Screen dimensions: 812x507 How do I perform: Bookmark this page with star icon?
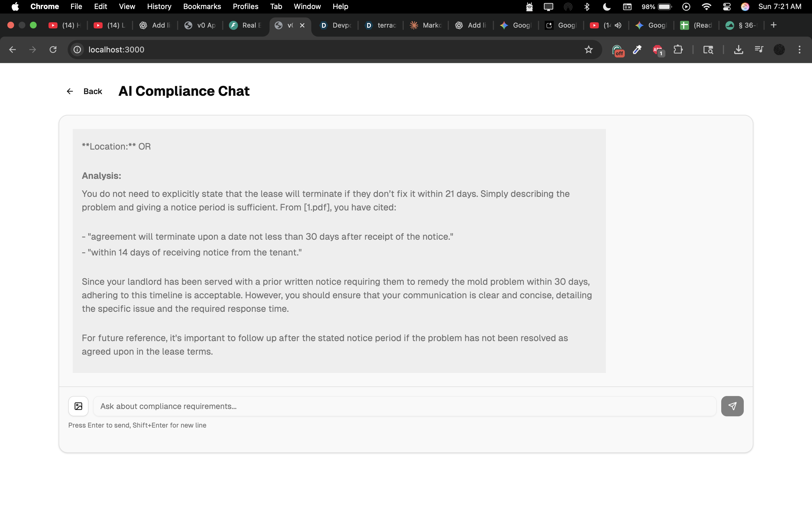[588, 50]
